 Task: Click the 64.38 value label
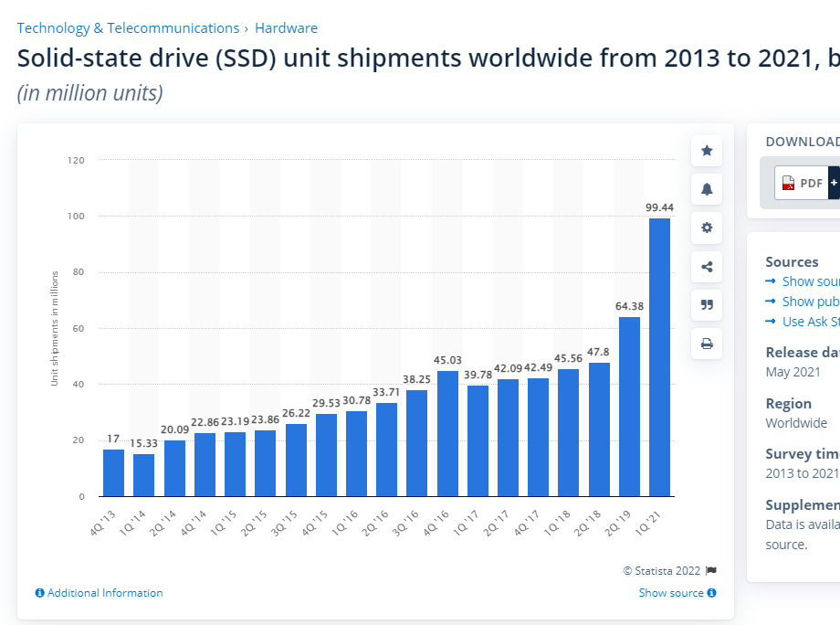[x=629, y=306]
